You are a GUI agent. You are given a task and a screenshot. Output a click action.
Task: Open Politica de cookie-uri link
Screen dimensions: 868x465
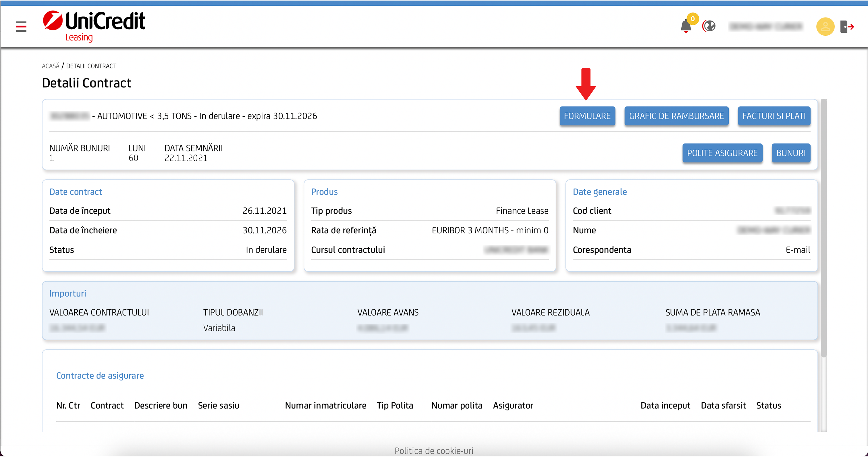(434, 451)
